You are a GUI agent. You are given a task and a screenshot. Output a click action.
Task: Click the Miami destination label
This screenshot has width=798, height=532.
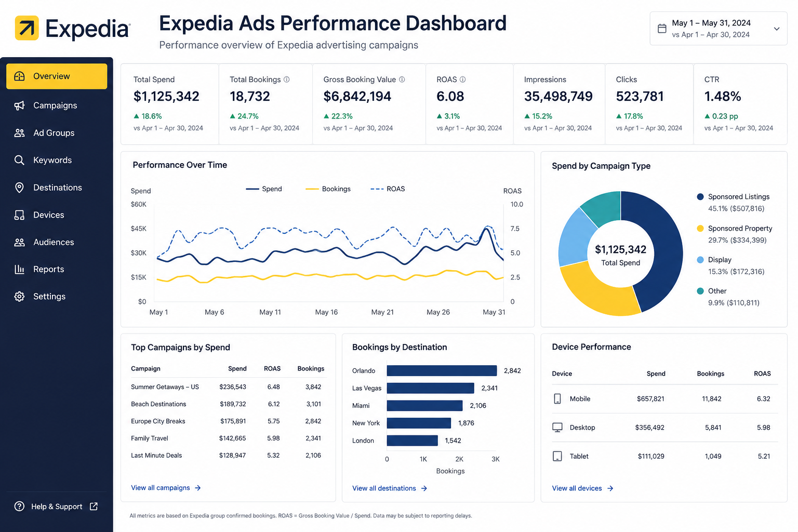pos(361,406)
